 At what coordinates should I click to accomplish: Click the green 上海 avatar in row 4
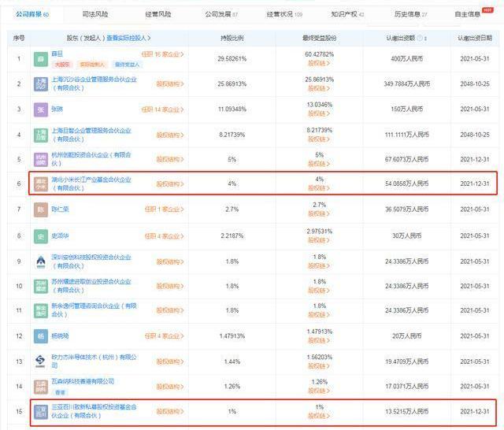click(x=41, y=135)
